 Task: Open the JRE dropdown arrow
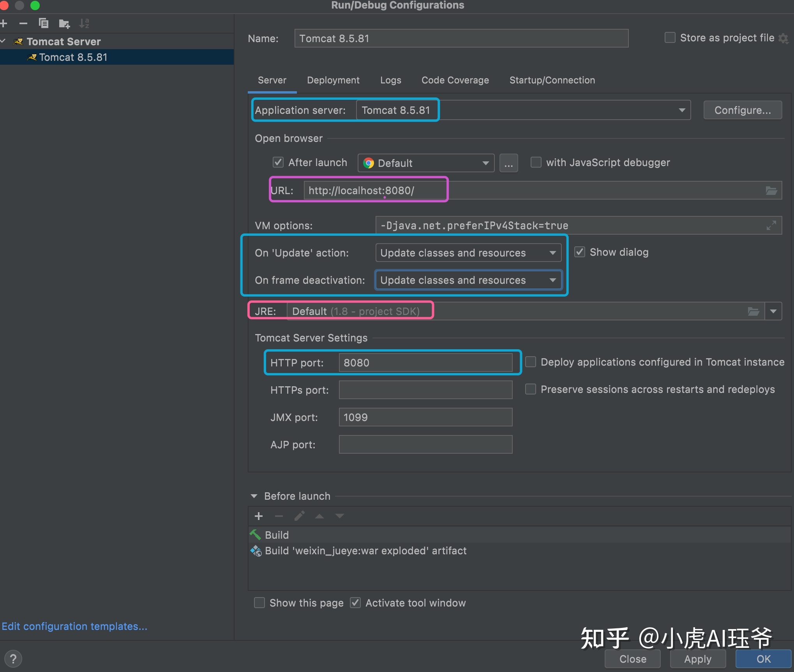(x=773, y=311)
